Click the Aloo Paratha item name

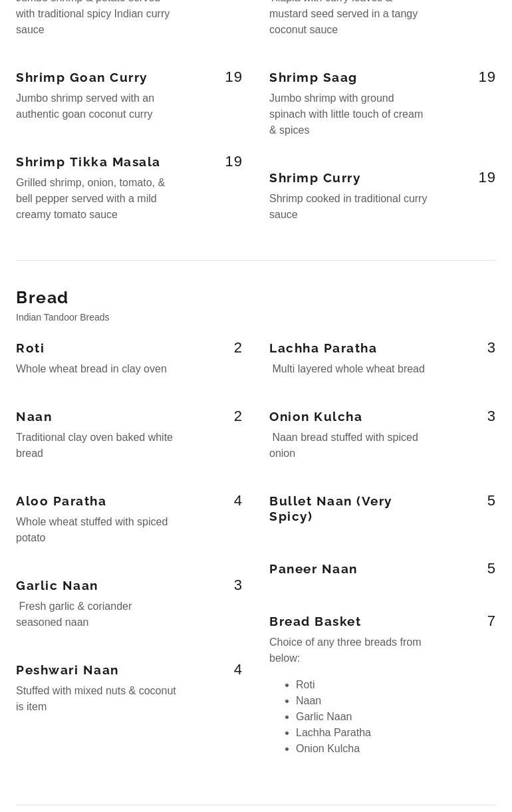pos(61,501)
